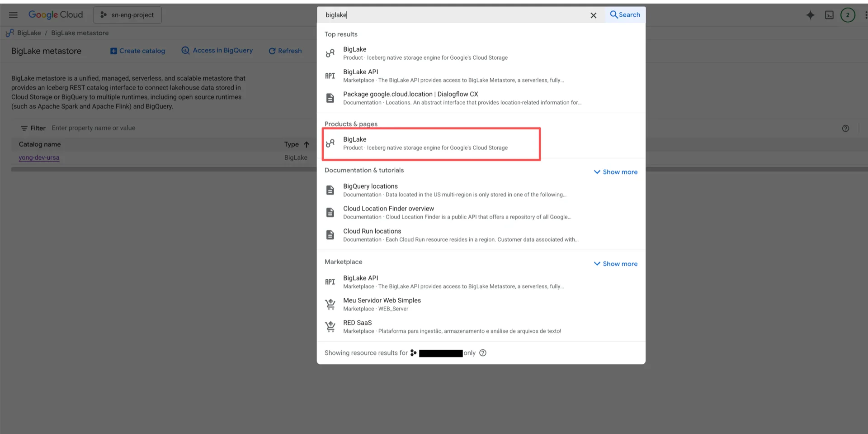
Task: Click Create catalog button
Action: point(137,51)
